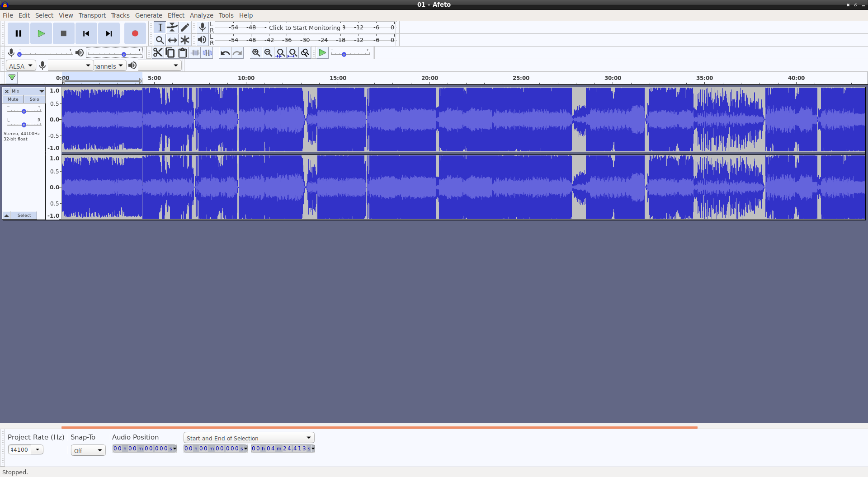Close the Mix track with X
Screen dimensions: 868x477
click(x=7, y=91)
